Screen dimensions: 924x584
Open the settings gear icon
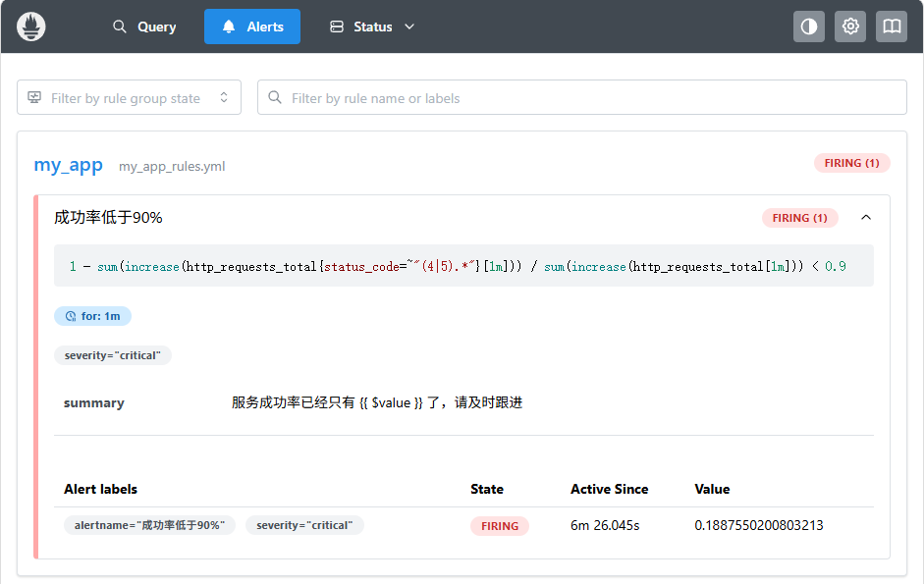pos(849,27)
